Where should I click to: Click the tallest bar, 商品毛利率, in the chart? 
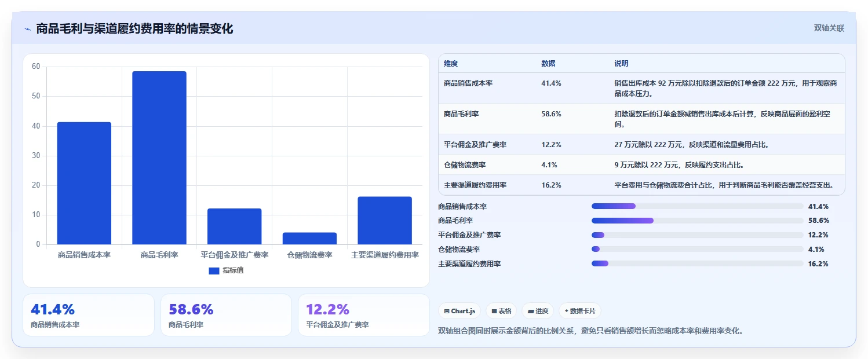click(x=159, y=157)
